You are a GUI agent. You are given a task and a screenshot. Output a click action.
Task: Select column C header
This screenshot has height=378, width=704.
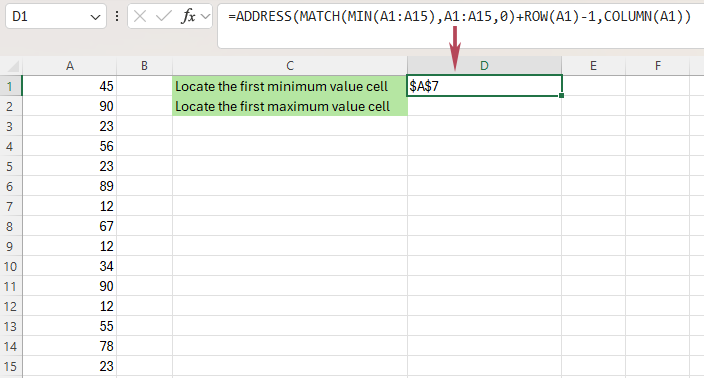[290, 66]
